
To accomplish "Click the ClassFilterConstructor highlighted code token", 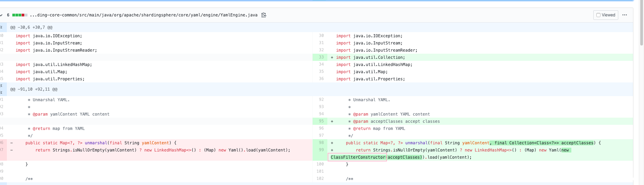I will [358, 157].
